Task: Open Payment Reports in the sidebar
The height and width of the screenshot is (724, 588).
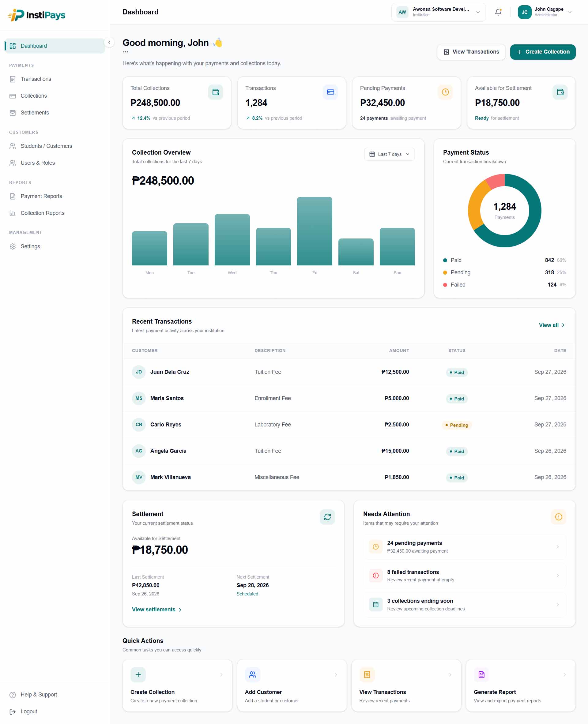Action: pyautogui.click(x=55, y=196)
